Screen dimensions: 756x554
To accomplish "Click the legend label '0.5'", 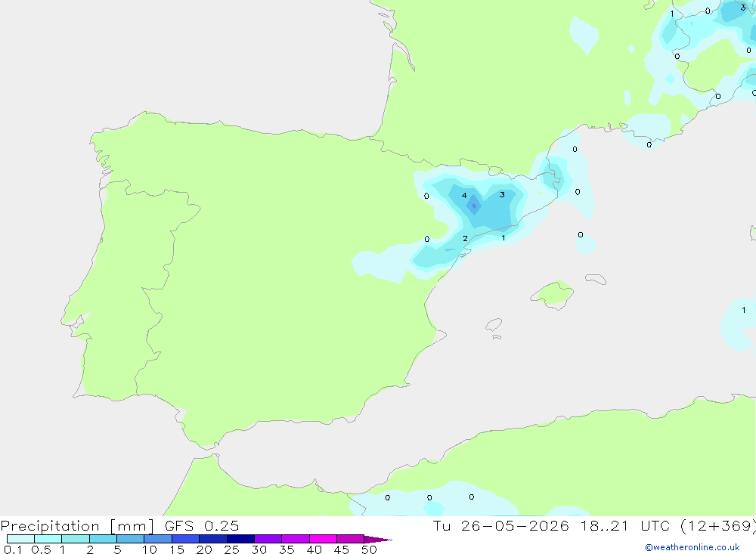I will tap(41, 549).
